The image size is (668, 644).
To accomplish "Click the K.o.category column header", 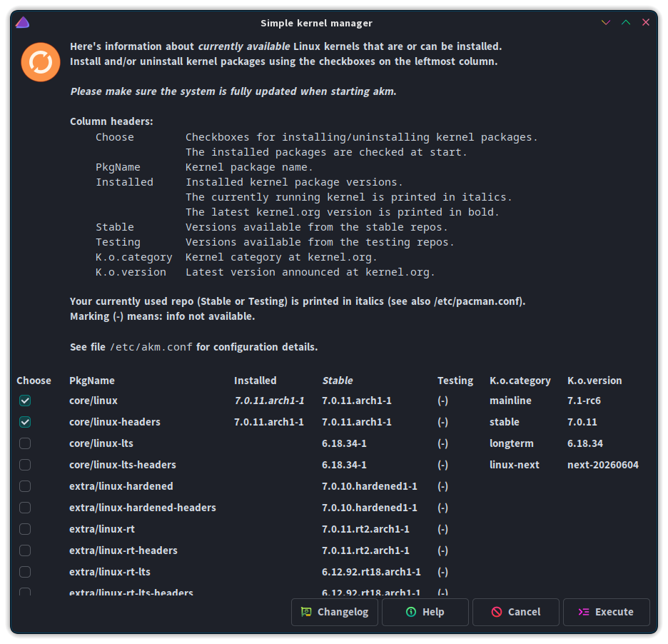I will [x=520, y=381].
